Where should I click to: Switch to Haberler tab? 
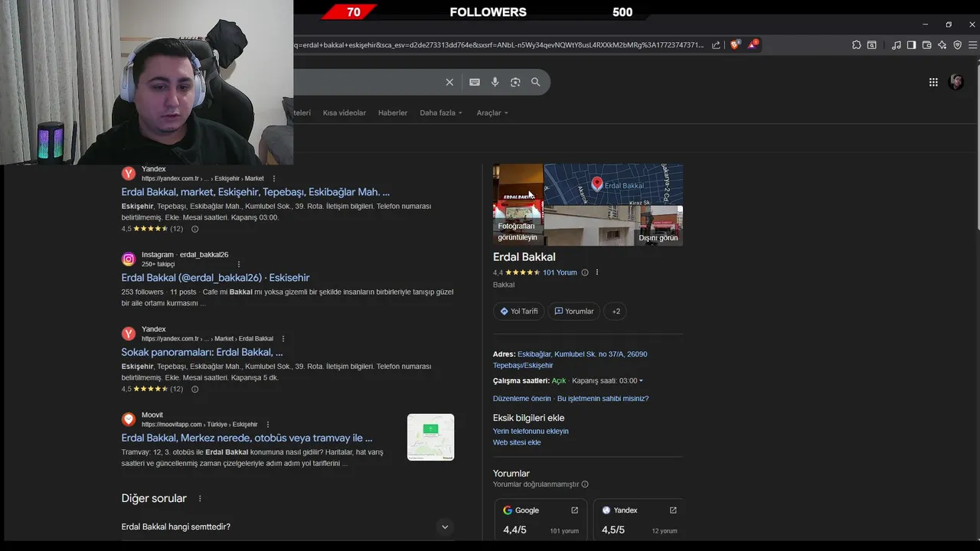tap(393, 112)
